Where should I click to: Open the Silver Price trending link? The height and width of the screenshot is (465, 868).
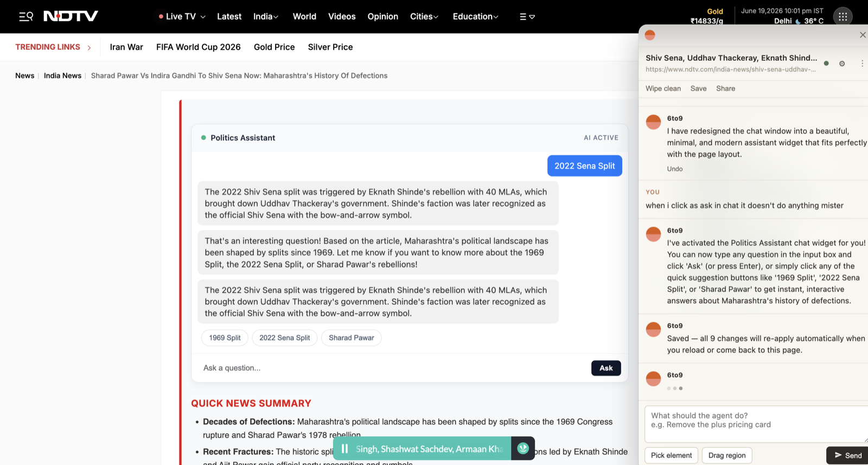[x=330, y=47]
